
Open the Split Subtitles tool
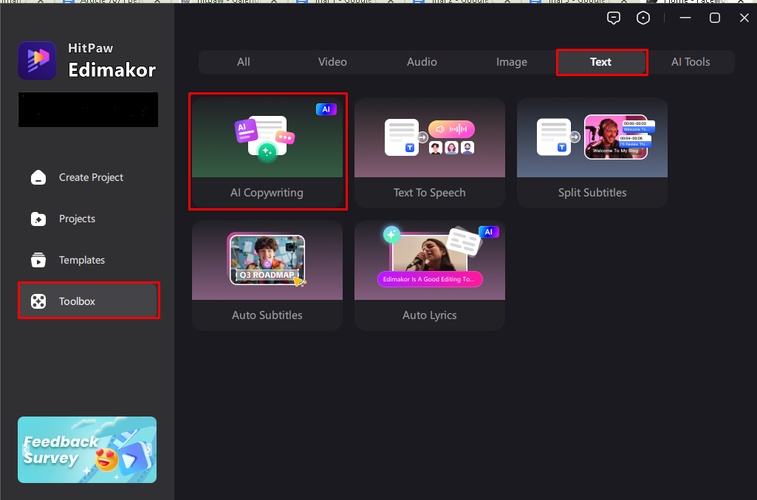pyautogui.click(x=592, y=152)
